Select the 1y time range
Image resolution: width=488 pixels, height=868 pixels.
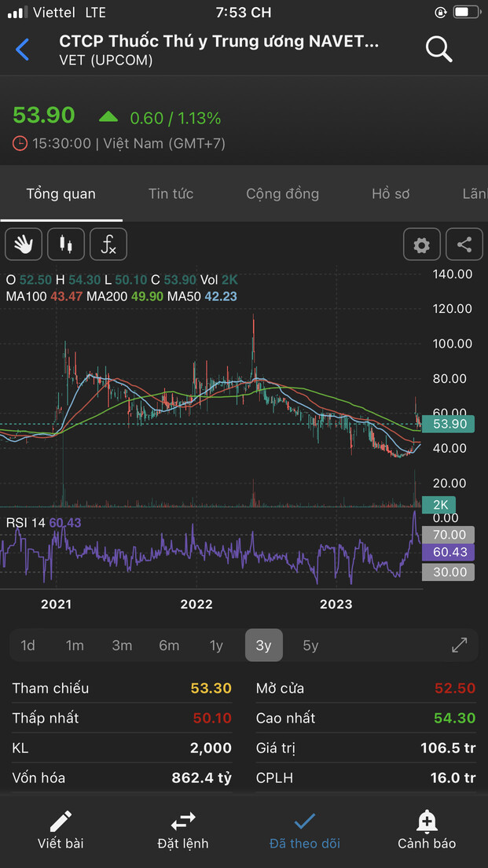216,645
